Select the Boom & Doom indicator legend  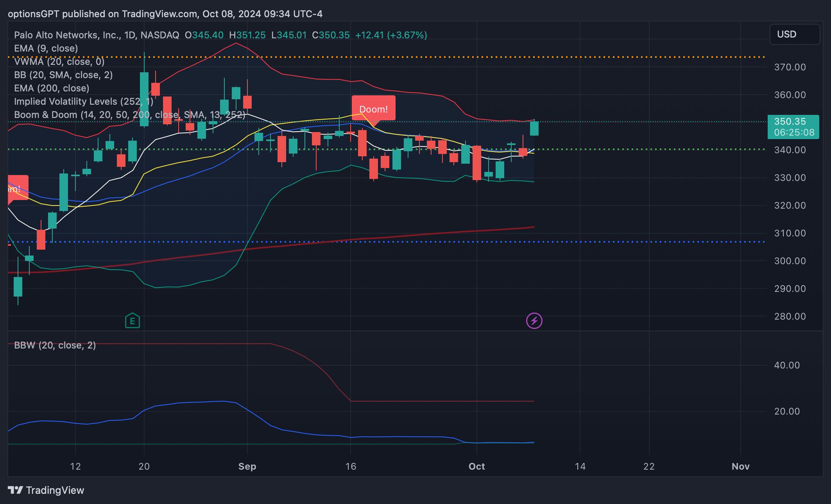coord(130,115)
